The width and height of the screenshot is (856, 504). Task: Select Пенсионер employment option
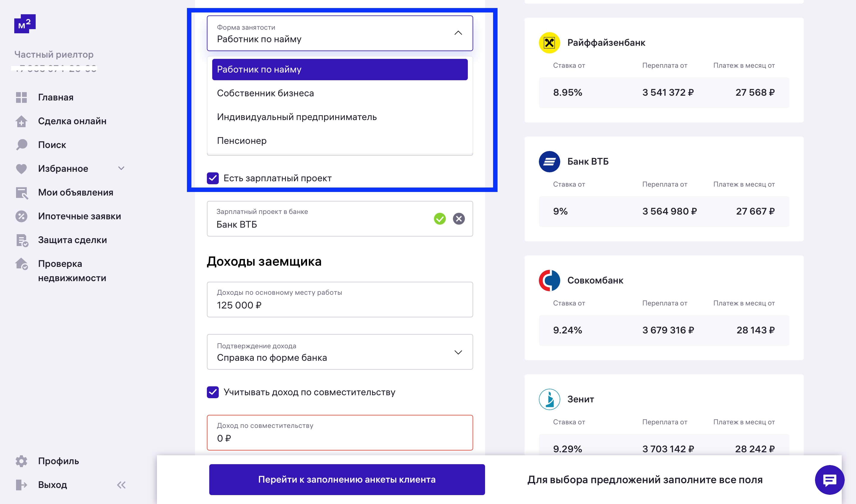pyautogui.click(x=242, y=141)
